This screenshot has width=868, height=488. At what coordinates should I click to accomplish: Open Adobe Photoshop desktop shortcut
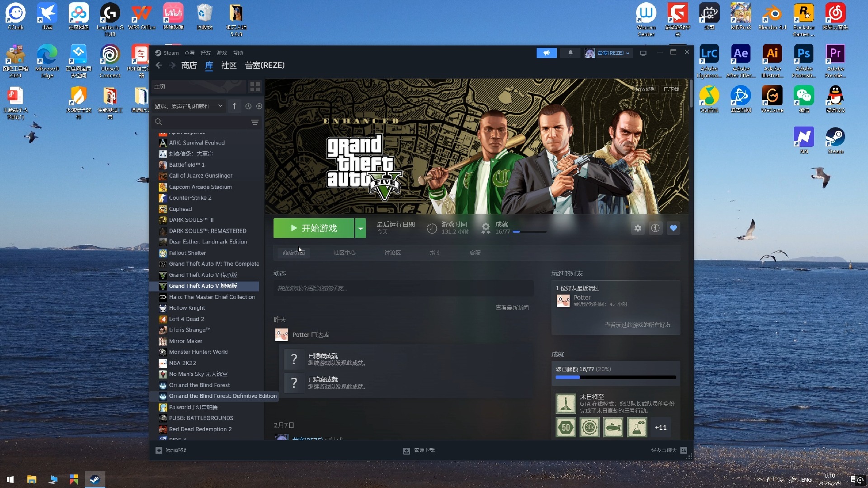(803, 61)
